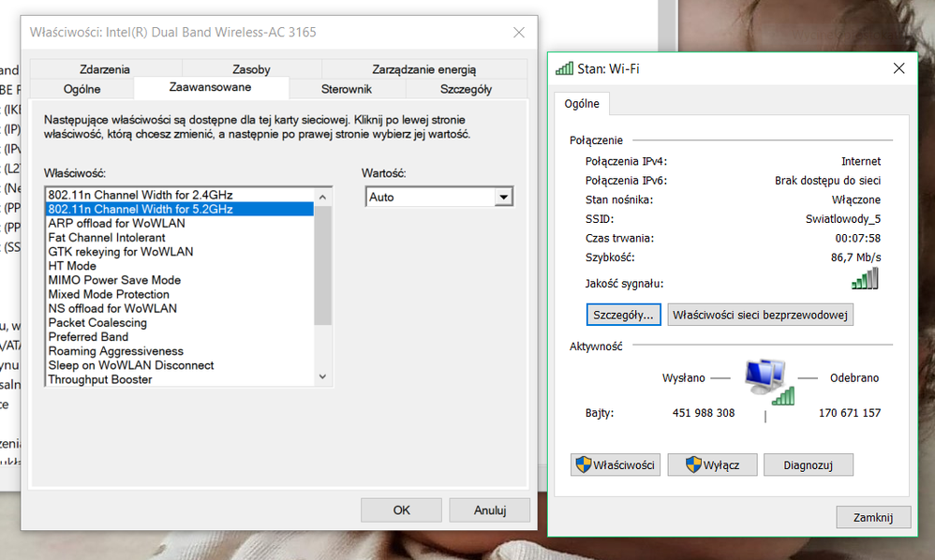
Task: Select Roaming Aggressiveness in the list
Action: tap(115, 351)
